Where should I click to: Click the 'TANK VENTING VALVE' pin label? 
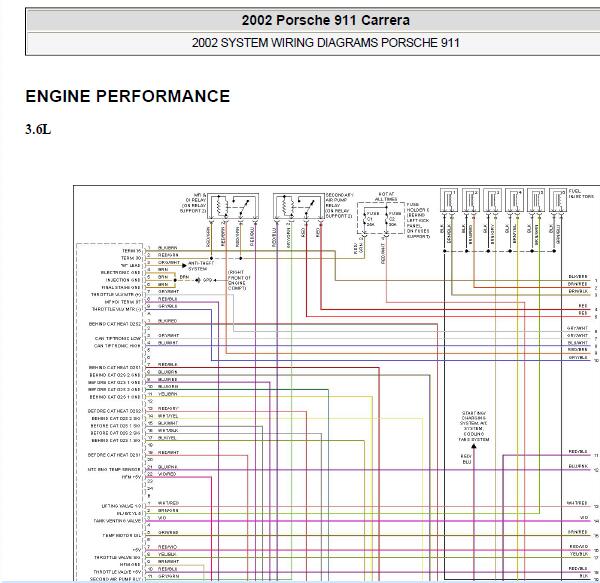tap(117, 521)
